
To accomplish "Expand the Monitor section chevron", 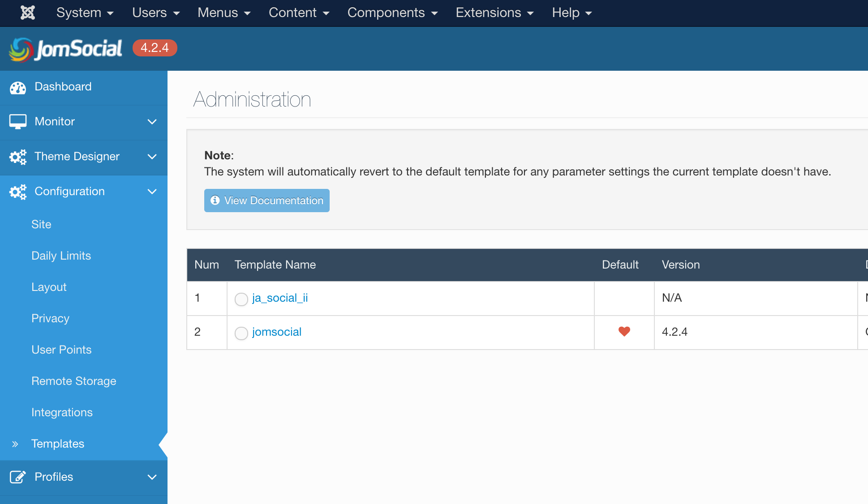I will click(152, 122).
